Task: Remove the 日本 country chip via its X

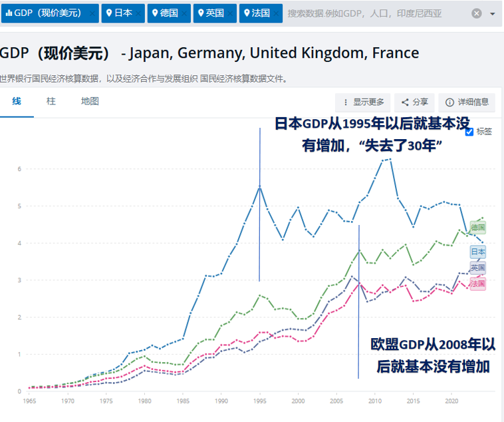Action: (x=139, y=13)
